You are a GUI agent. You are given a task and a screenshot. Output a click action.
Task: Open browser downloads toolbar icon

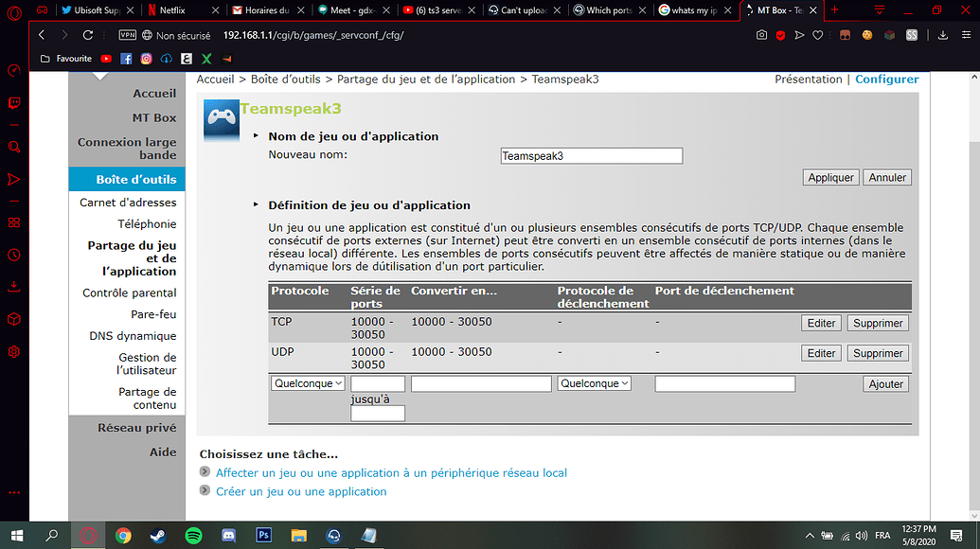(943, 35)
